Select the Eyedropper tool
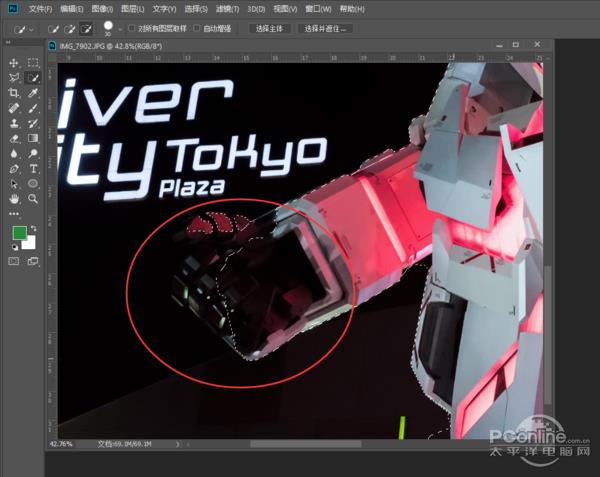Image resolution: width=600 pixels, height=477 pixels. [33, 93]
